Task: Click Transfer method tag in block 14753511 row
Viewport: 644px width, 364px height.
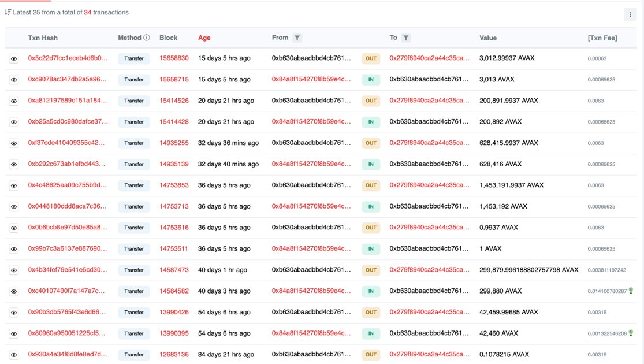Action: 134,249
